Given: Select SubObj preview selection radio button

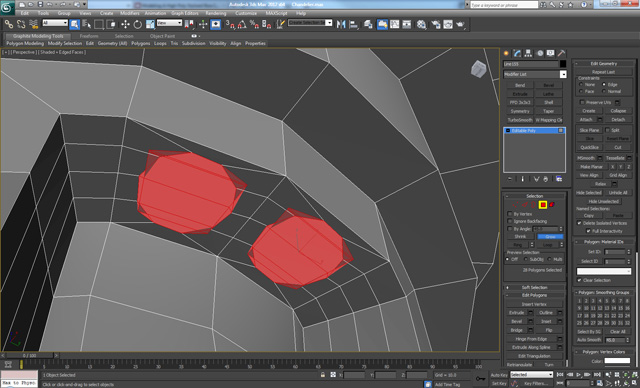Looking at the screenshot, I should click(526, 259).
